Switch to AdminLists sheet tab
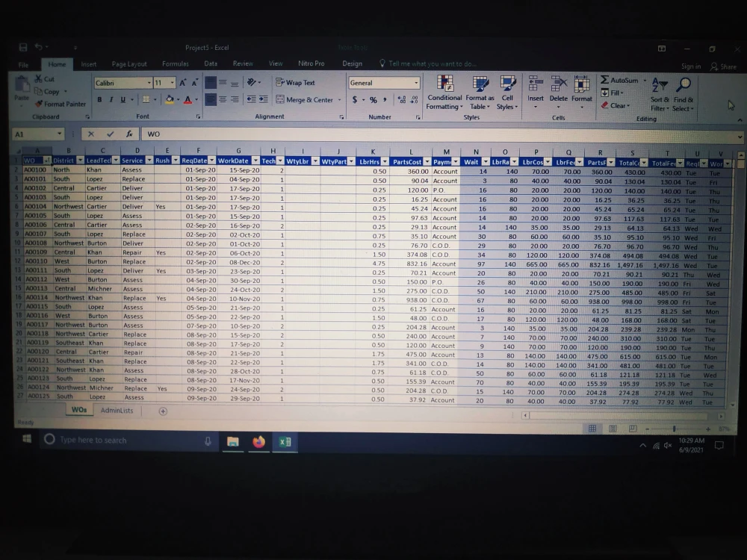The image size is (747, 560). coord(117,411)
